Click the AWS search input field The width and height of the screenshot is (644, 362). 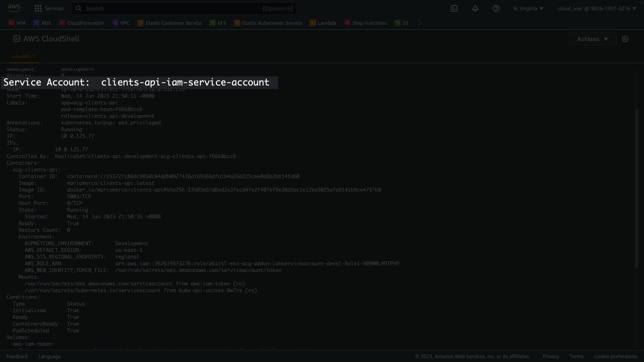tap(184, 8)
